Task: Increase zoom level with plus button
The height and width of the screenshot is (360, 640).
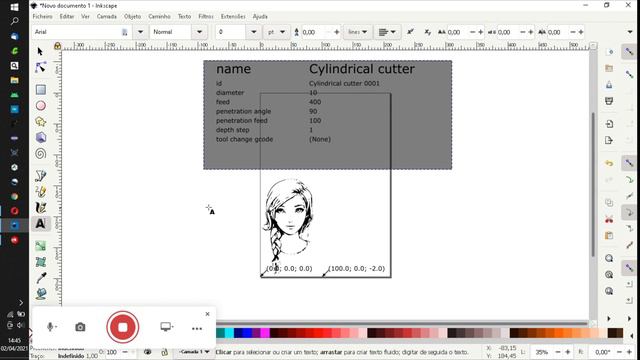Action: point(567,352)
